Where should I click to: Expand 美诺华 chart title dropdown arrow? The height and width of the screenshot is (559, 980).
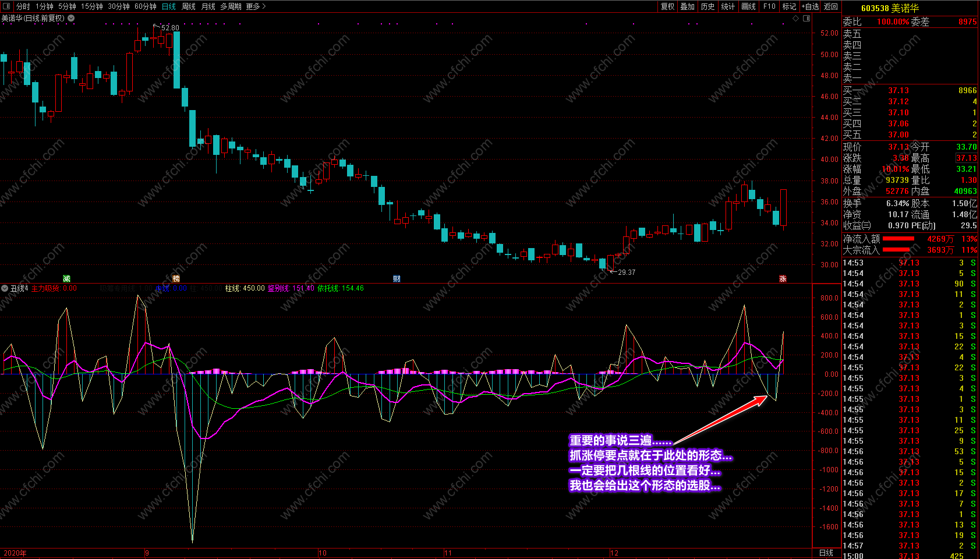(71, 18)
